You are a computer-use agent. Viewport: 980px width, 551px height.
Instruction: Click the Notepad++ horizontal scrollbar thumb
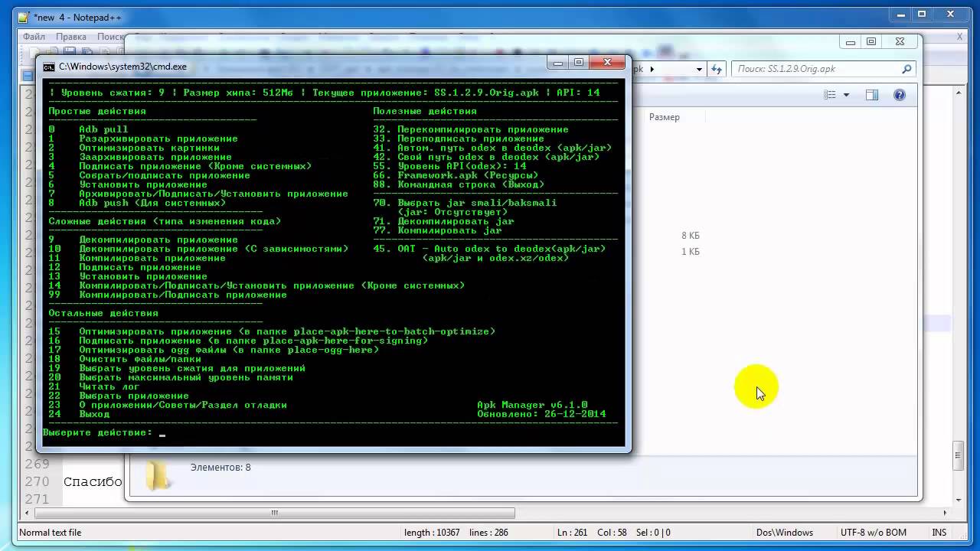pos(274,513)
